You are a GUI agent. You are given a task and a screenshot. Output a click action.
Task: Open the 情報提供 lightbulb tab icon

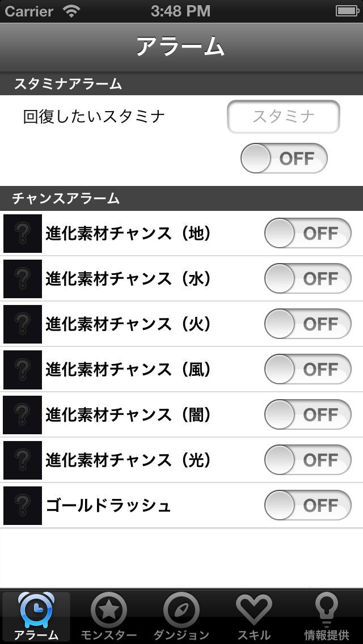point(326,610)
